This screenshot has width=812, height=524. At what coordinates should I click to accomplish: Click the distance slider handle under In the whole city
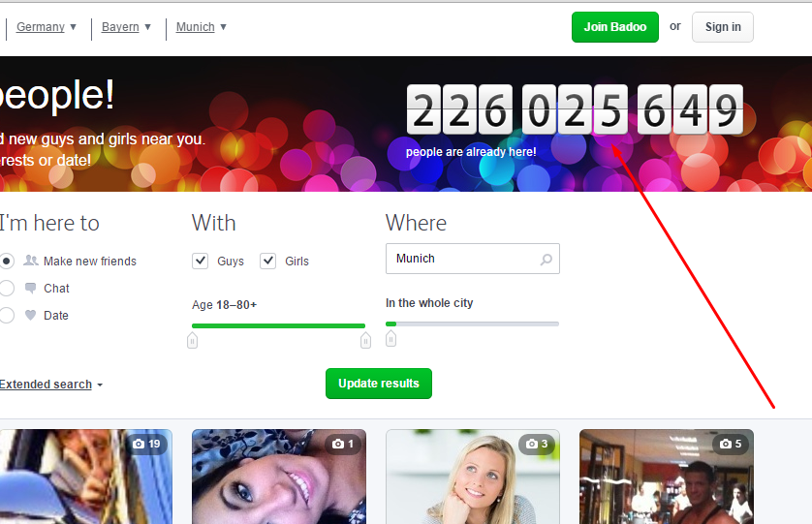390,339
